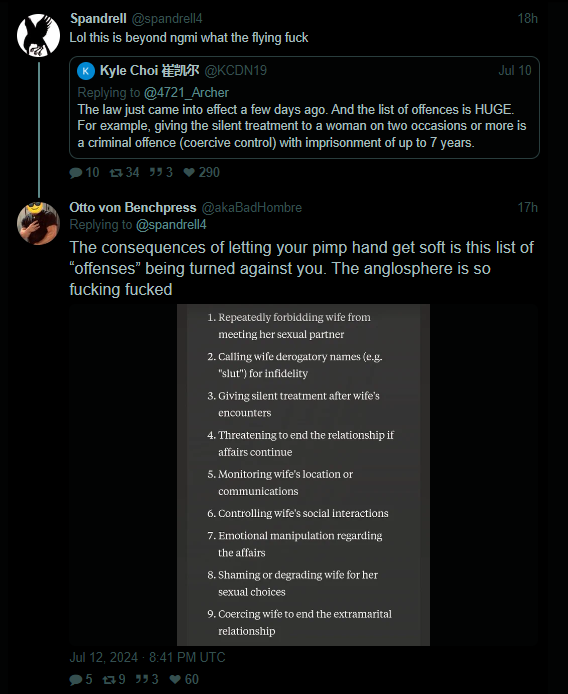Follow the @4721_Archer mention link
This screenshot has width=568, height=694.
186,93
